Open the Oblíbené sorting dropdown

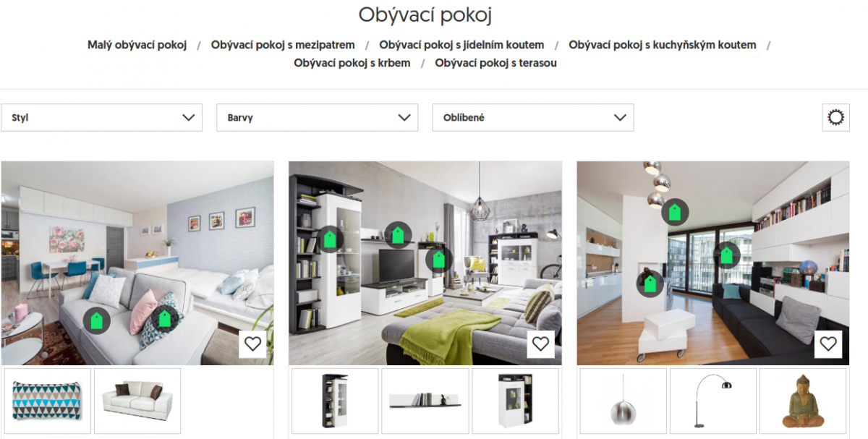(533, 117)
